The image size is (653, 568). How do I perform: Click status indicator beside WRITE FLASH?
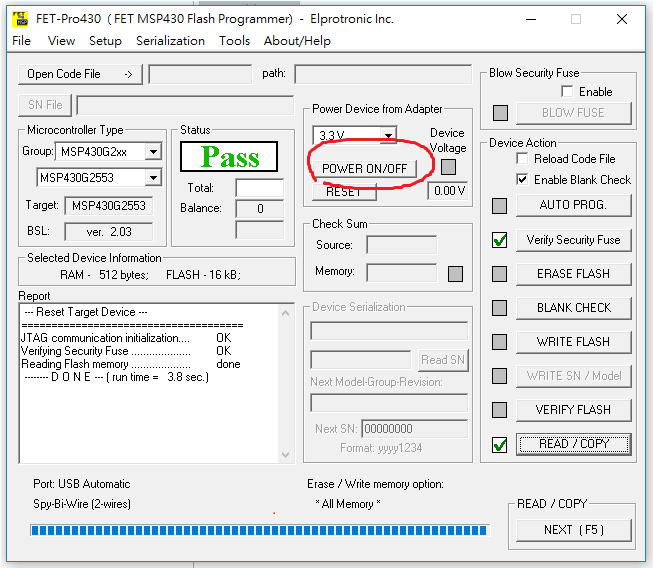pos(499,342)
